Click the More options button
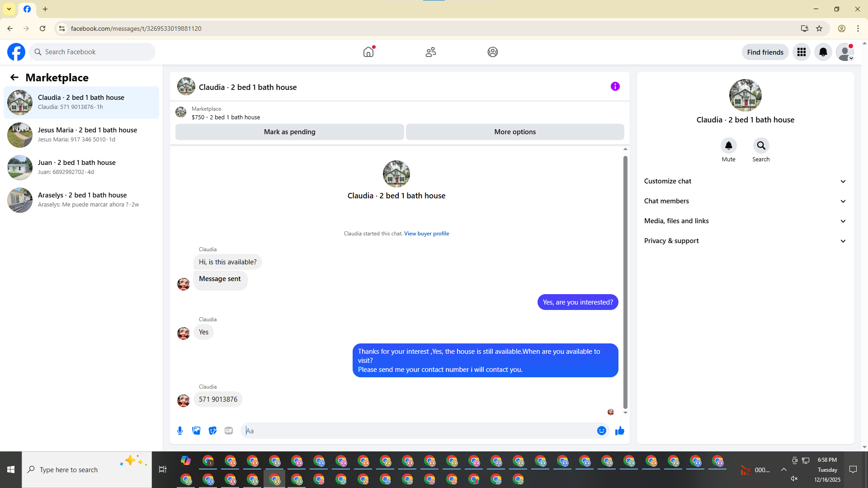Viewport: 868px width, 488px height. (515, 132)
